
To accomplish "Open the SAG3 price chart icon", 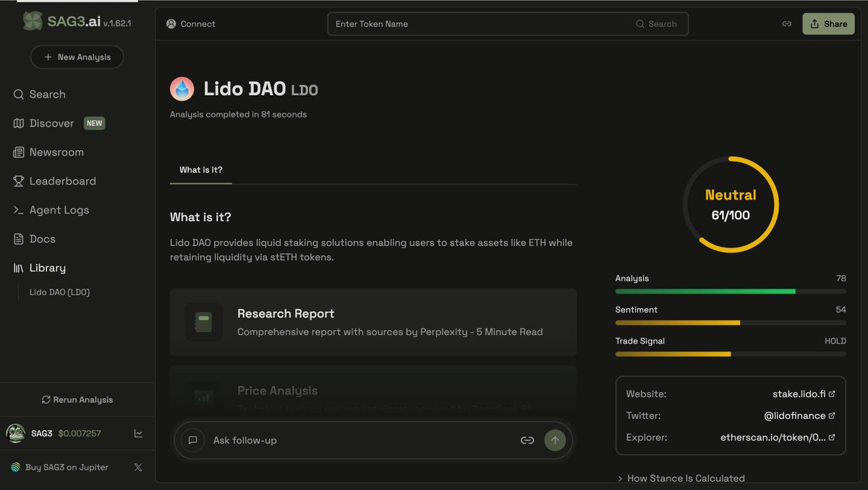I will 138,434.
